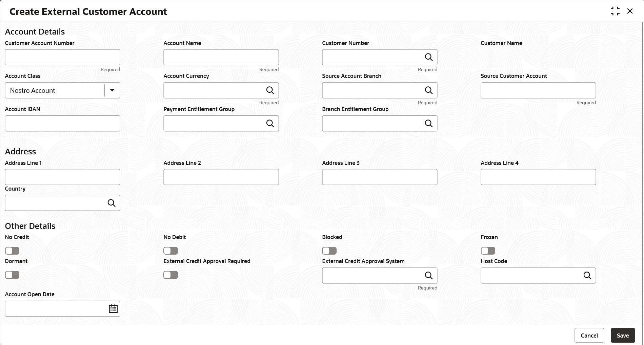This screenshot has width=644, height=345.
Task: Open Customer Number search lookup
Action: tap(428, 57)
